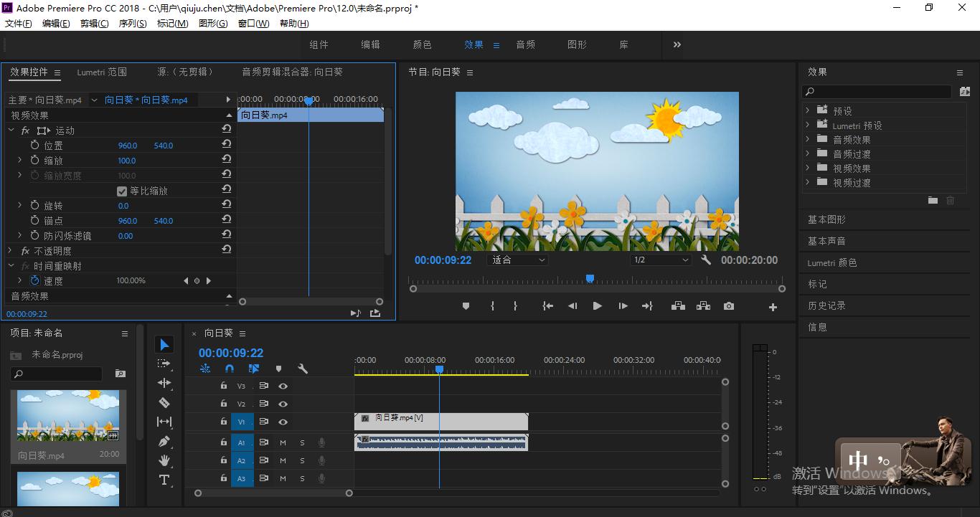Click the Export Frame camera icon
This screenshot has height=517, width=980.
(x=729, y=306)
